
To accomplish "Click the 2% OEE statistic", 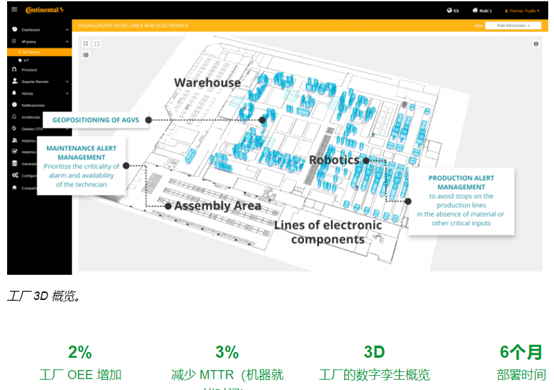I will click(x=80, y=363).
